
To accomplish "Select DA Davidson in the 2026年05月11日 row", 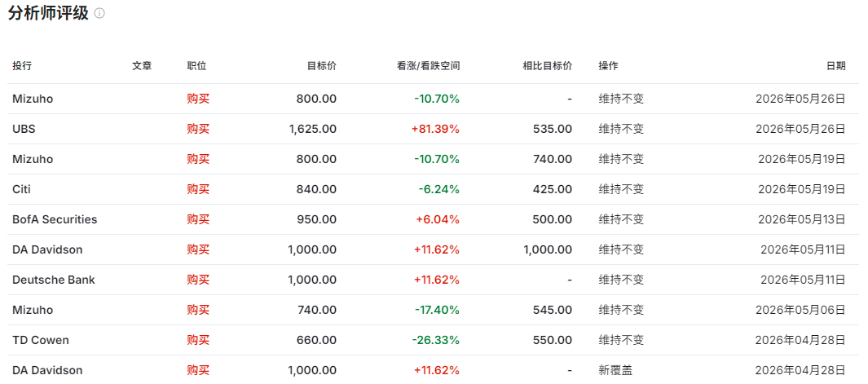I will pos(47,249).
